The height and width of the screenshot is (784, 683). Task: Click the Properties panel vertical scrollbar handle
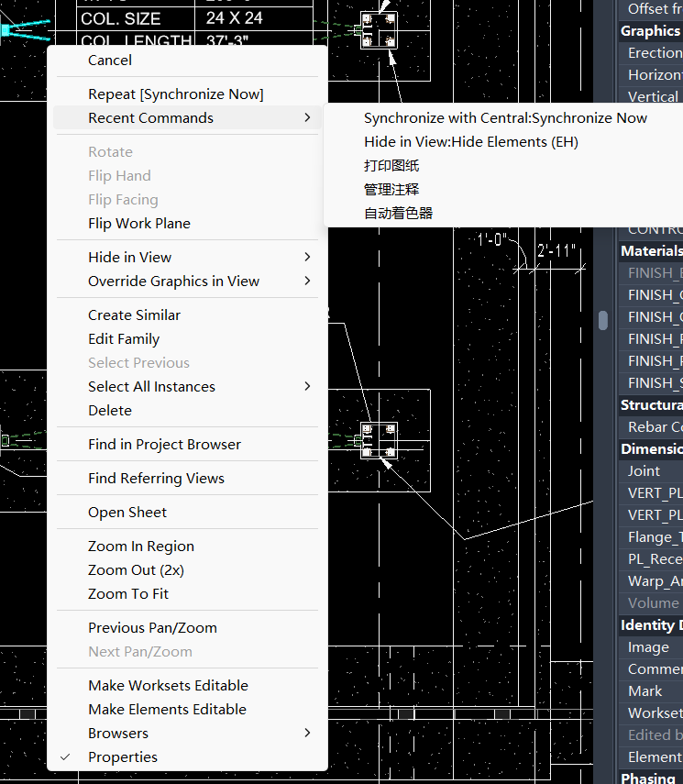(602, 320)
